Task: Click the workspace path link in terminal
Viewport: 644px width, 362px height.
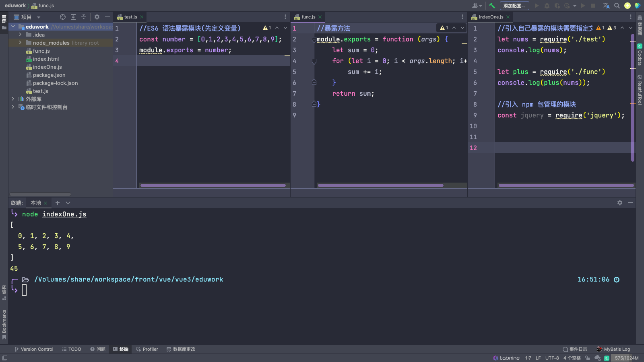Action: 129,280
